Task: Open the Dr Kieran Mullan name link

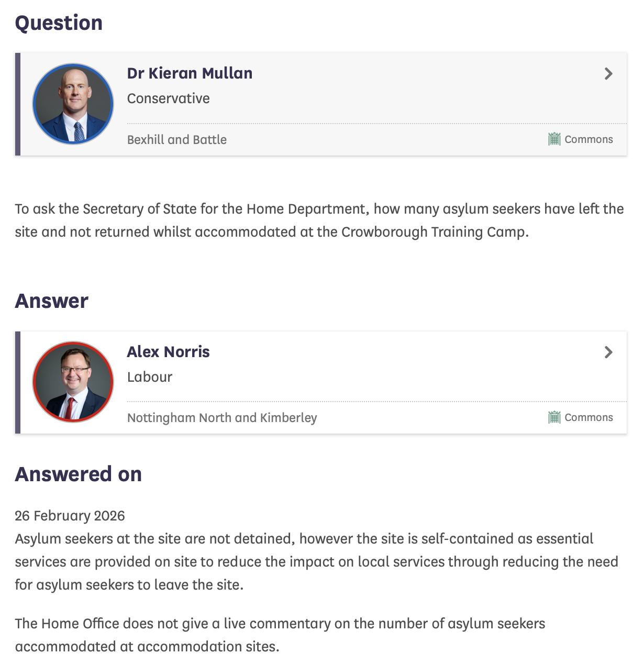Action: 190,73
